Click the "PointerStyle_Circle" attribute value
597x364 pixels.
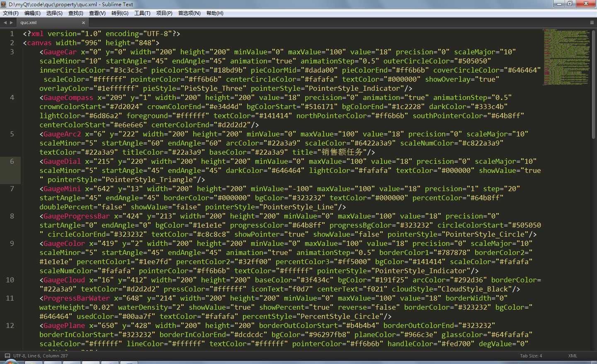pos(485,234)
